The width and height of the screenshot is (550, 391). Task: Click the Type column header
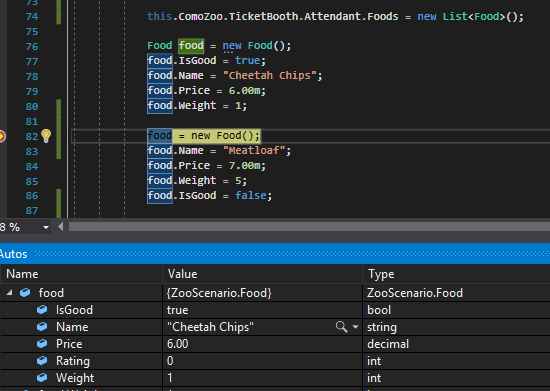click(x=456, y=274)
